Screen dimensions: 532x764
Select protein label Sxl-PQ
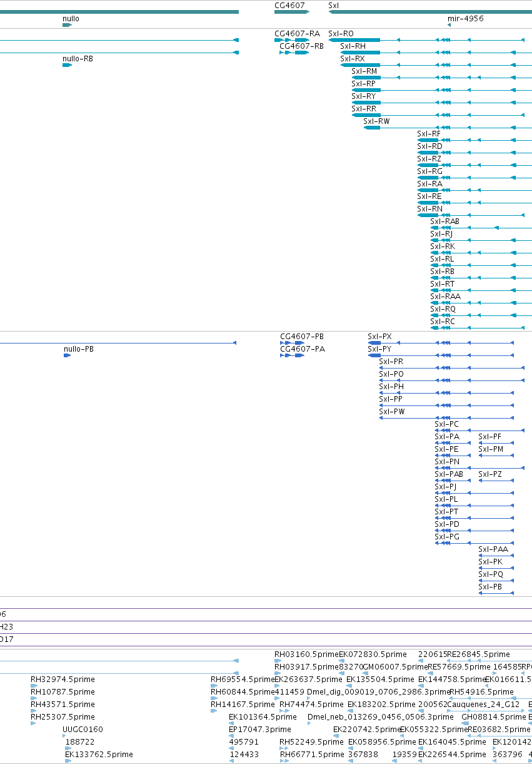coord(491,574)
